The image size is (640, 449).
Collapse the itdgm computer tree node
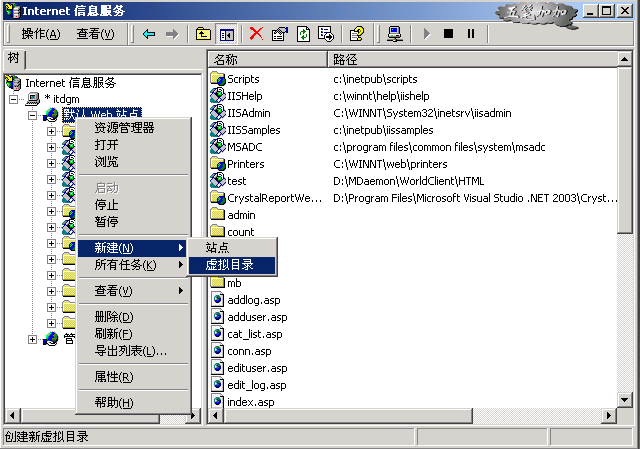pos(14,99)
